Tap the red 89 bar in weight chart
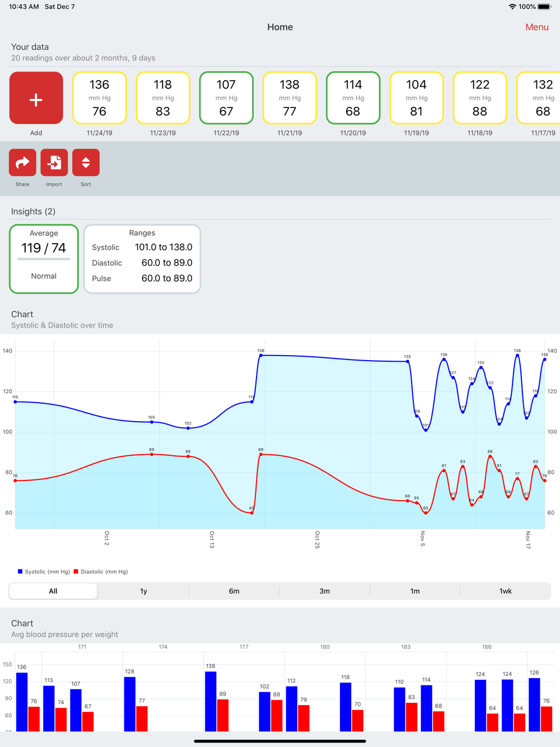 click(x=223, y=715)
